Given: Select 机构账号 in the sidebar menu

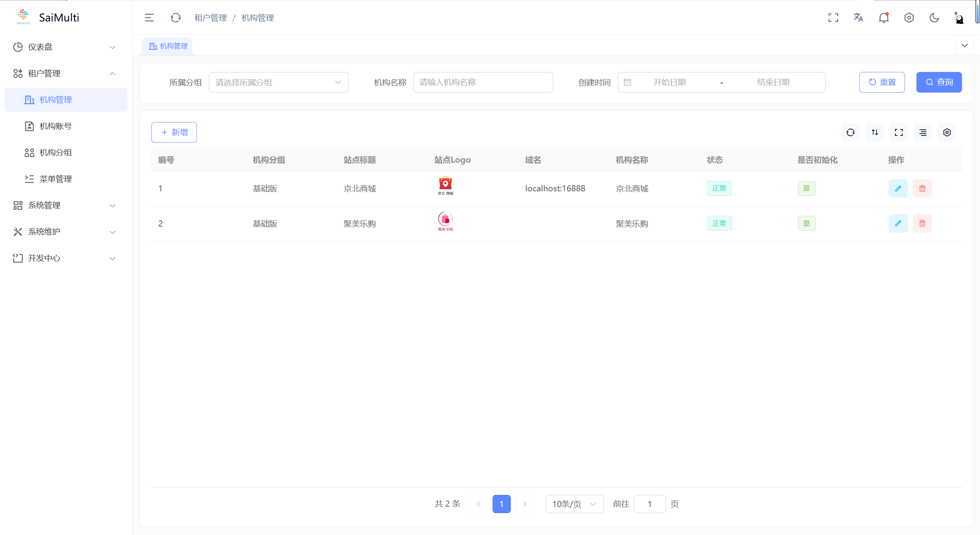Looking at the screenshot, I should (x=55, y=126).
